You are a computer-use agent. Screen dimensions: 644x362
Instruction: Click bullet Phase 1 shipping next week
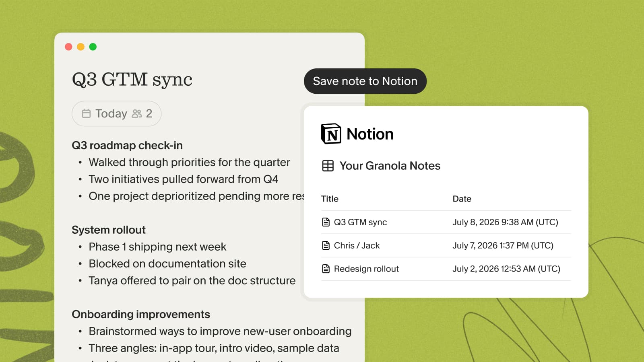[x=157, y=247]
